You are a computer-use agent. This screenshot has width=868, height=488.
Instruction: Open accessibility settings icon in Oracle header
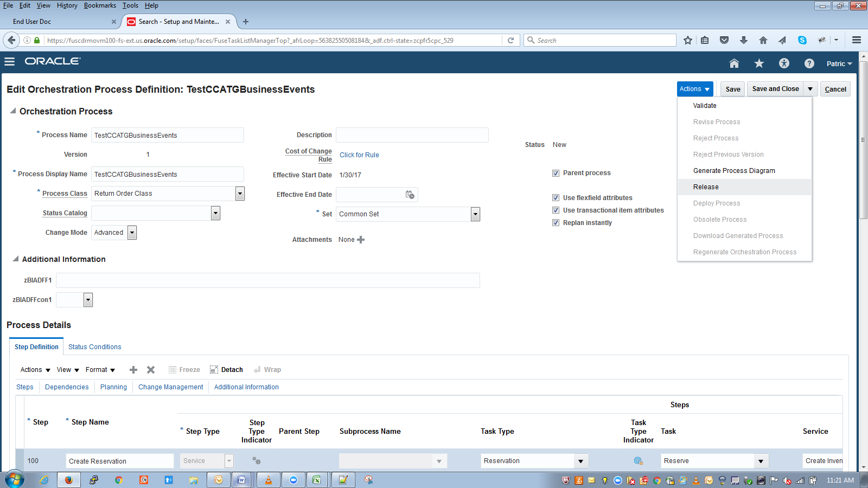784,63
